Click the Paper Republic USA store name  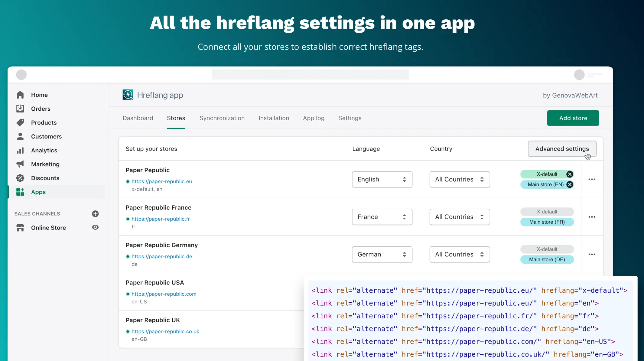(x=155, y=282)
